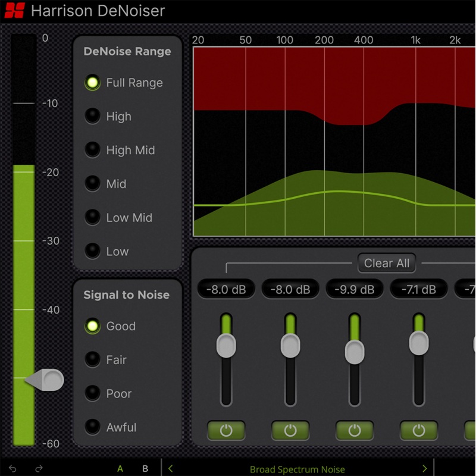The height and width of the screenshot is (476, 476).
Task: Set Signal to Noise to Awful
Action: coord(93,427)
